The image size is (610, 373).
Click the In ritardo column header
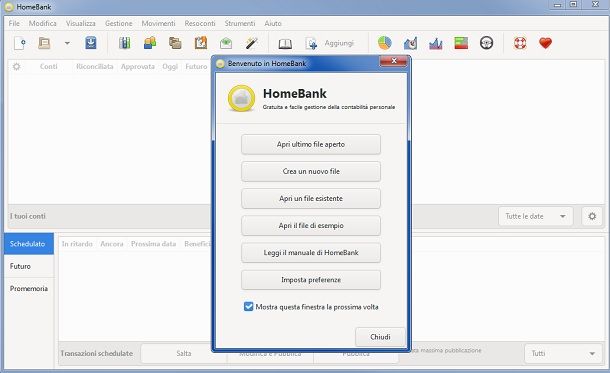pyautogui.click(x=77, y=244)
